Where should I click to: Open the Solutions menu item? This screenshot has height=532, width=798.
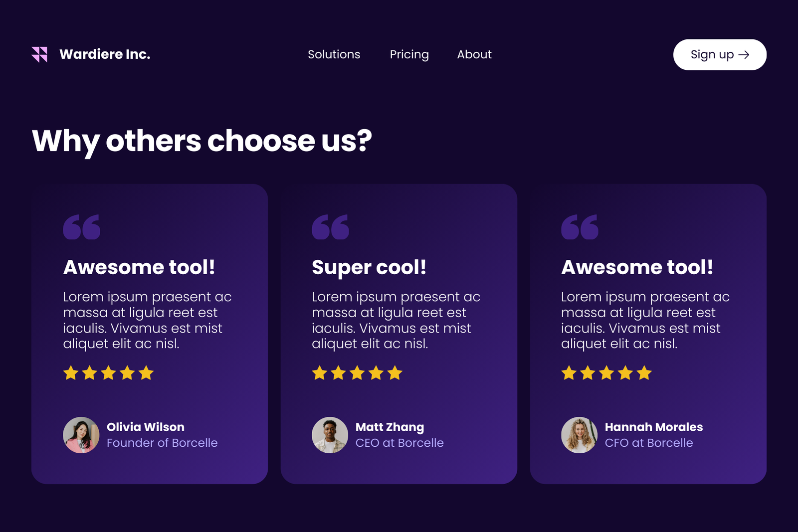pos(334,54)
